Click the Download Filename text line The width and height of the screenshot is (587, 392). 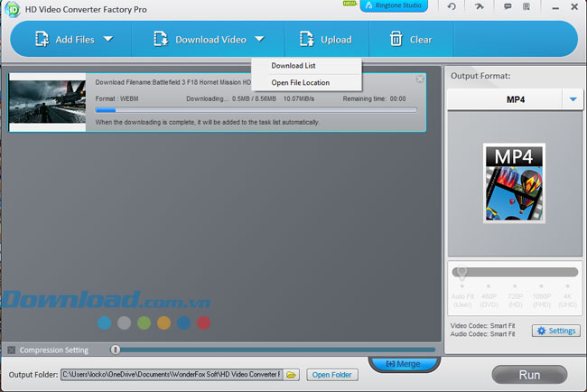pyautogui.click(x=173, y=82)
